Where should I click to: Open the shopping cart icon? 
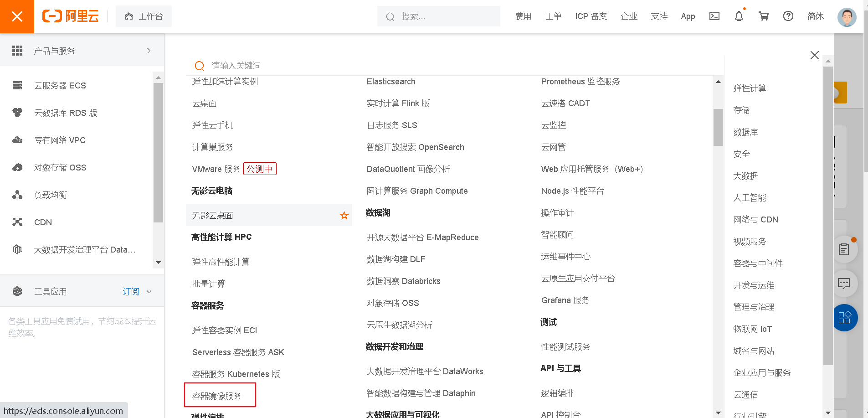pos(764,16)
